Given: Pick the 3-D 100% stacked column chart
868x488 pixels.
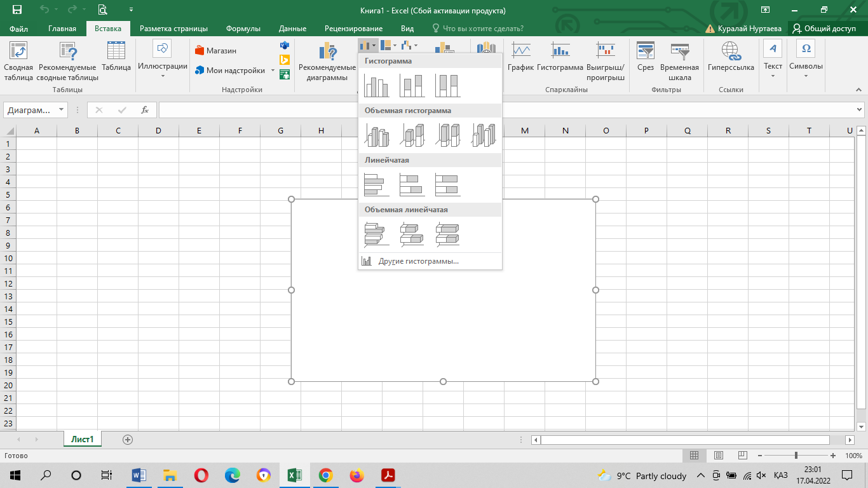Looking at the screenshot, I should 447,135.
